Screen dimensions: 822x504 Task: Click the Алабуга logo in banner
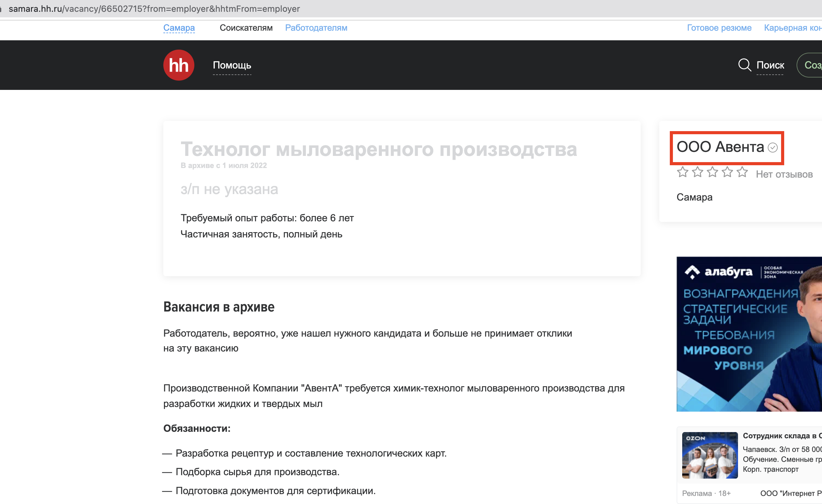718,272
